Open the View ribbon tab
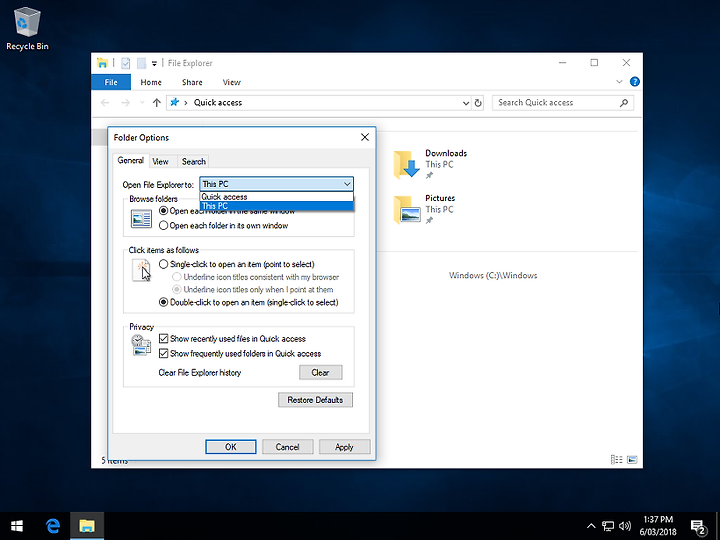 (231, 82)
